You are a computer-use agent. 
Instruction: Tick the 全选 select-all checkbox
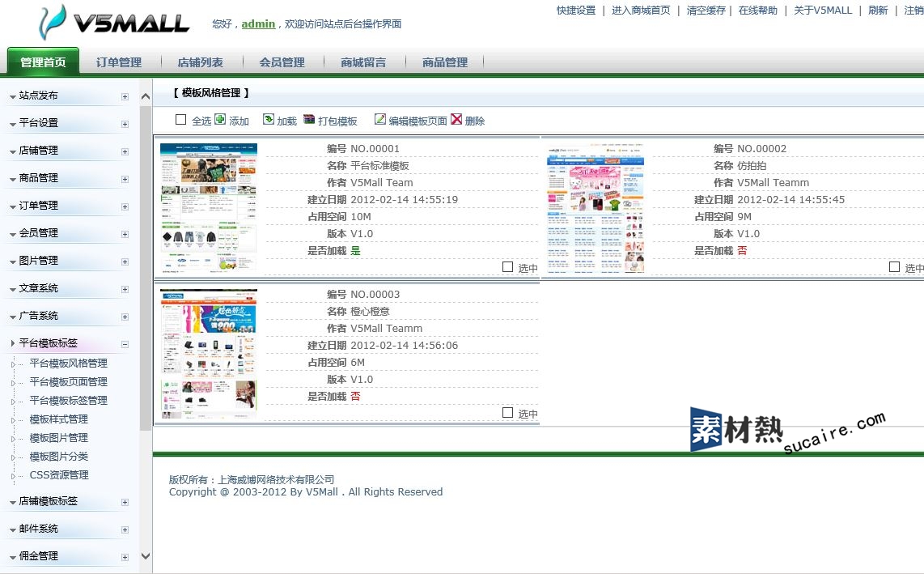pyautogui.click(x=181, y=120)
